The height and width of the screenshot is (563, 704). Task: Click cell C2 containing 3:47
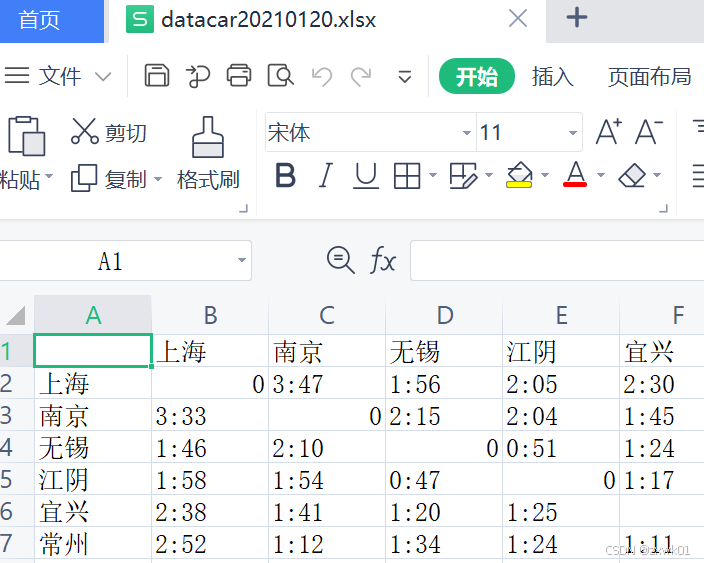pyautogui.click(x=327, y=383)
